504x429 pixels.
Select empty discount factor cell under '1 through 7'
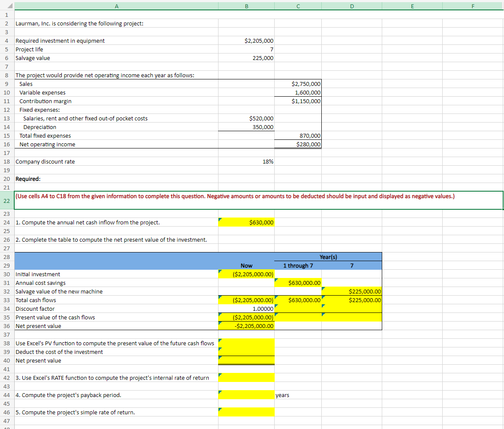point(298,309)
